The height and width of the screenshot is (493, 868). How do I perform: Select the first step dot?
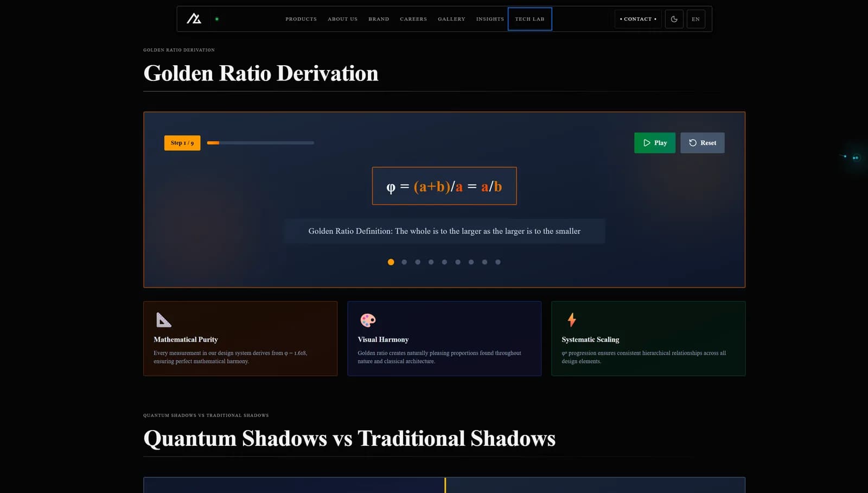click(x=391, y=262)
